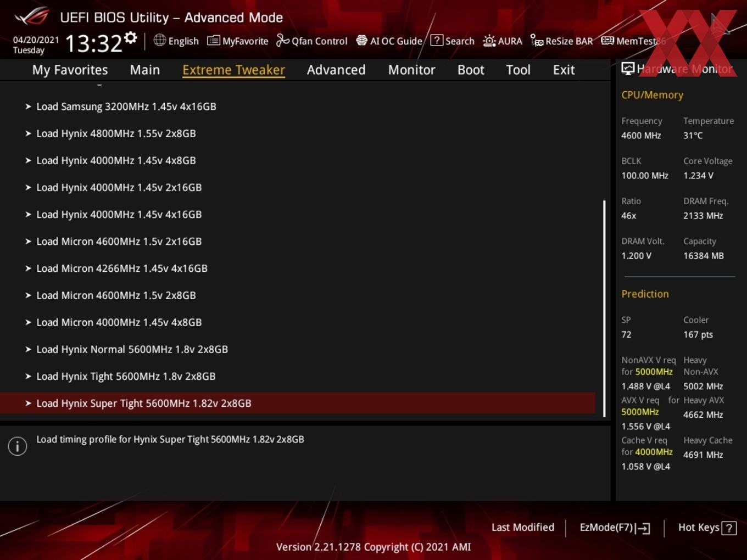747x560 pixels.
Task: Expand Load Samsung 3200MHz 1.45v 4x16GB
Action: tap(297, 107)
